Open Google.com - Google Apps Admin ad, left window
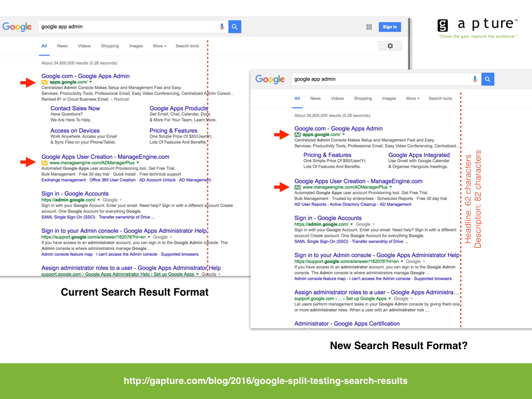 click(86, 76)
